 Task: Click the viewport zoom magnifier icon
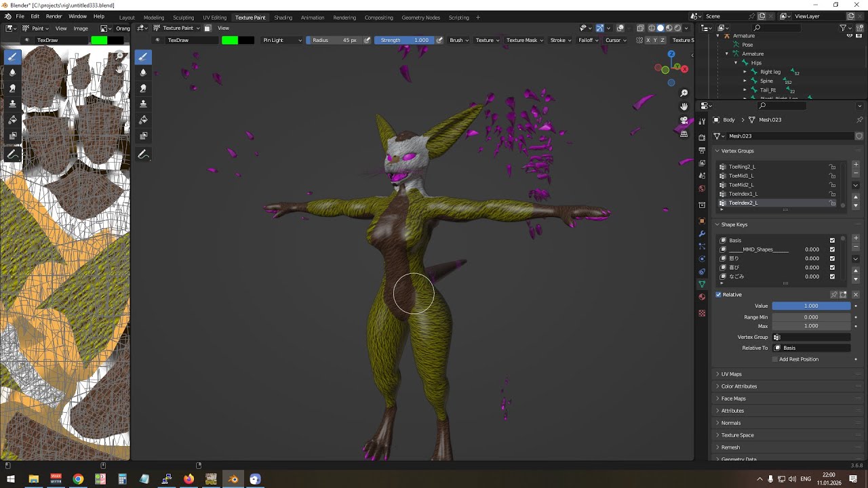(x=684, y=93)
